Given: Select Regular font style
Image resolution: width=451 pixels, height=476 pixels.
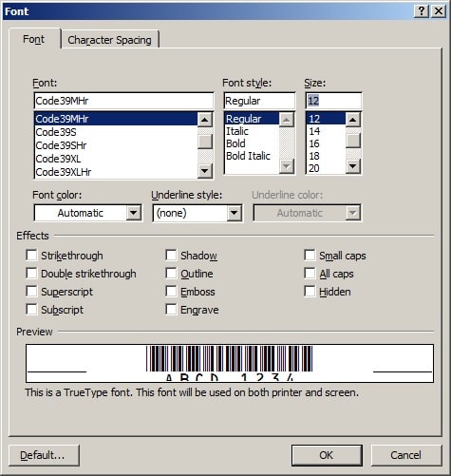Looking at the screenshot, I should point(252,119).
